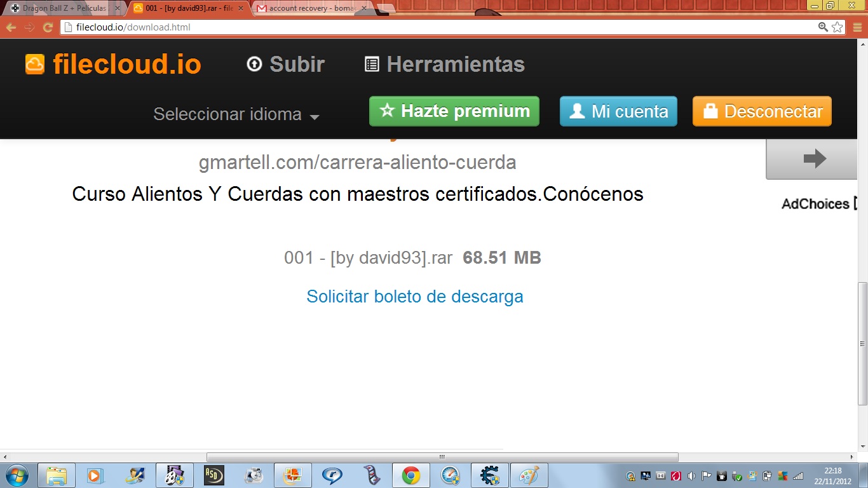Open the Safari compass taskbar icon

(x=450, y=475)
